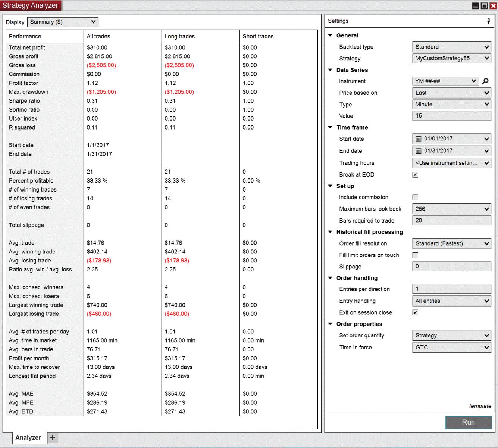Open the Order fill resolution dropdown
This screenshot has height=448, width=498.
[x=451, y=243]
